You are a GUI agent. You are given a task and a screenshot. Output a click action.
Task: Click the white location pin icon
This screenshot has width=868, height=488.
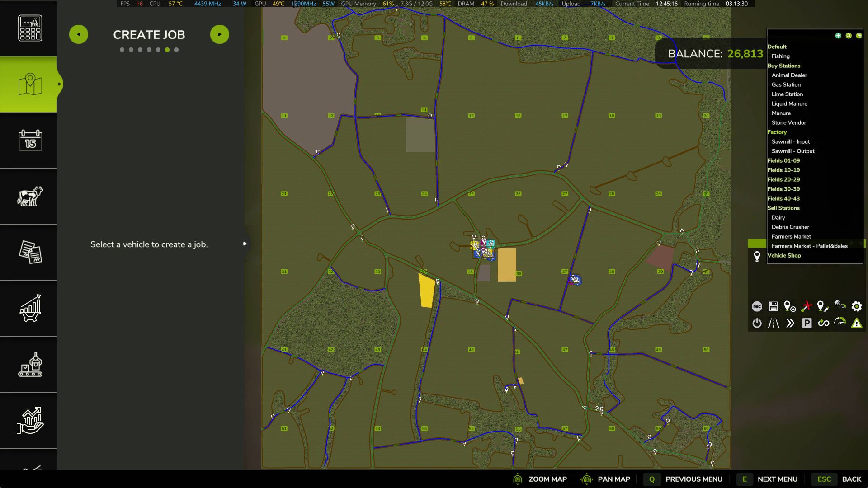[757, 256]
